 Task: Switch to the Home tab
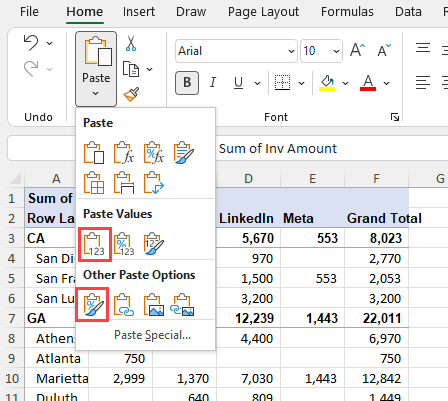(x=85, y=12)
